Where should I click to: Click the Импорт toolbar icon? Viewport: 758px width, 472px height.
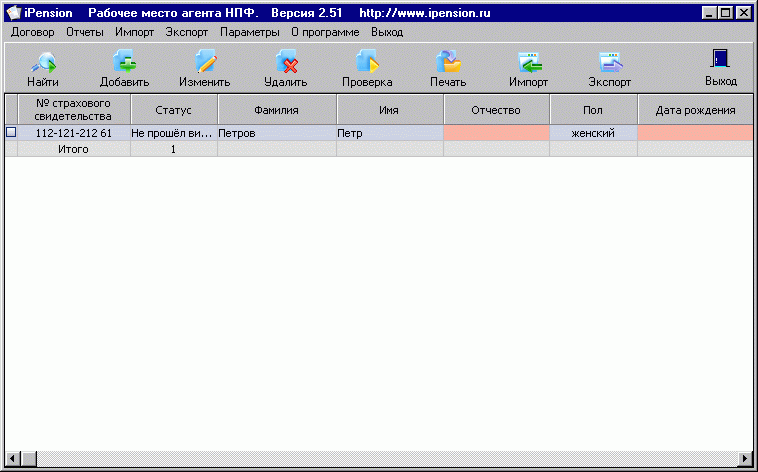pos(529,62)
